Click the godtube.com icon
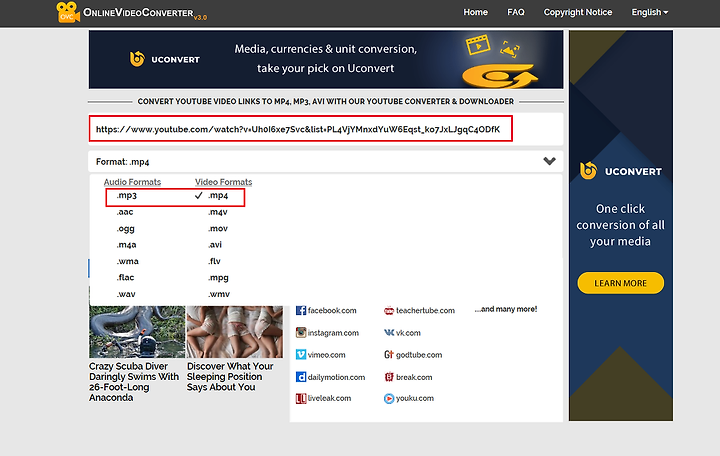This screenshot has width=720, height=456. pyautogui.click(x=389, y=355)
